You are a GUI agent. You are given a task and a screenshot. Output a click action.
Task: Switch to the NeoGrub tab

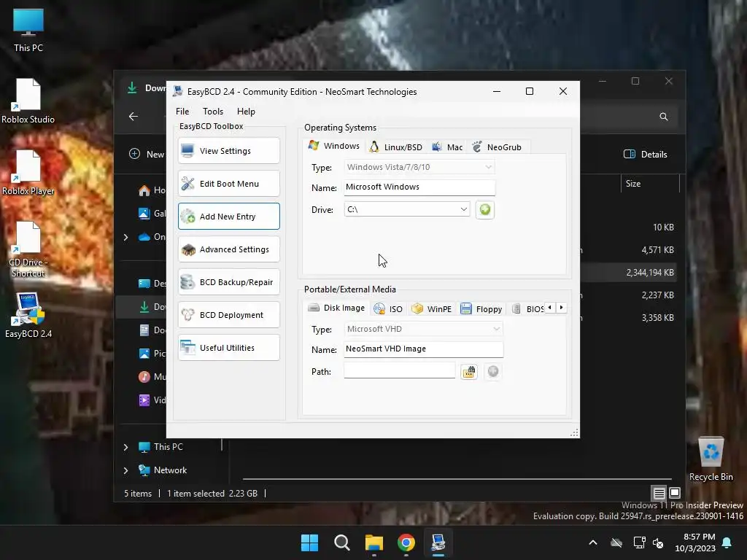tap(498, 147)
